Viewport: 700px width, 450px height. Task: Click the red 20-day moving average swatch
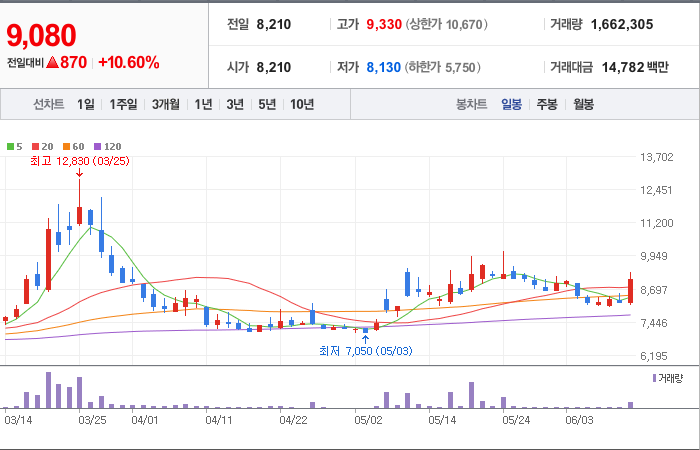tap(35, 146)
